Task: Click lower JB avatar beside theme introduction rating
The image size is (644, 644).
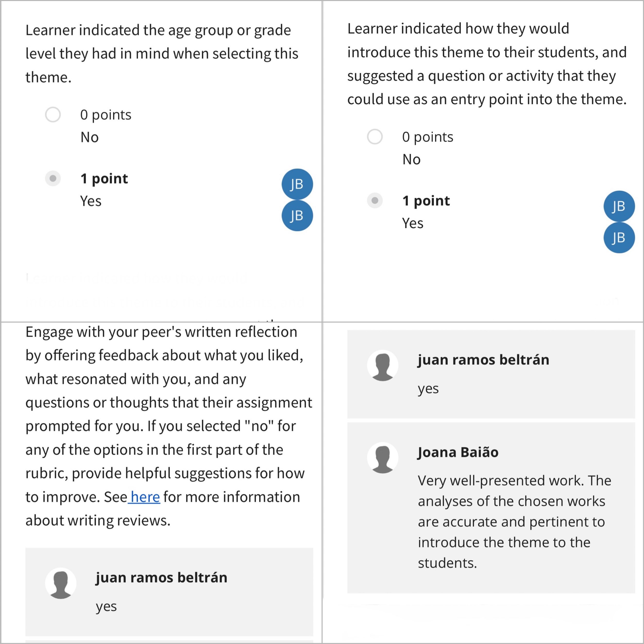Action: pyautogui.click(x=619, y=238)
